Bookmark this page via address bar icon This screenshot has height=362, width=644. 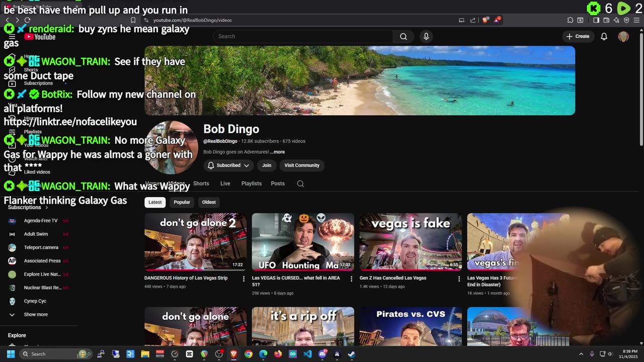pos(133,20)
